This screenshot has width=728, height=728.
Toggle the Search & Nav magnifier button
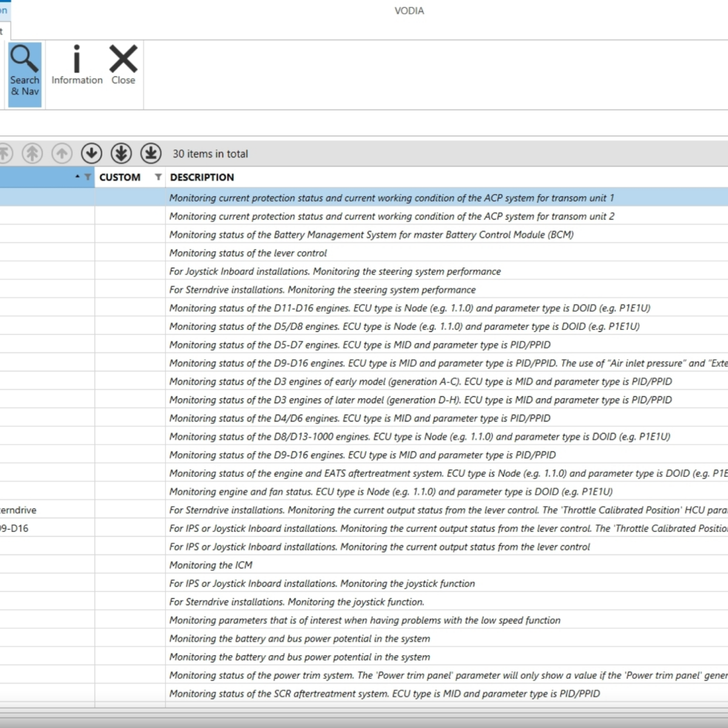(24, 74)
